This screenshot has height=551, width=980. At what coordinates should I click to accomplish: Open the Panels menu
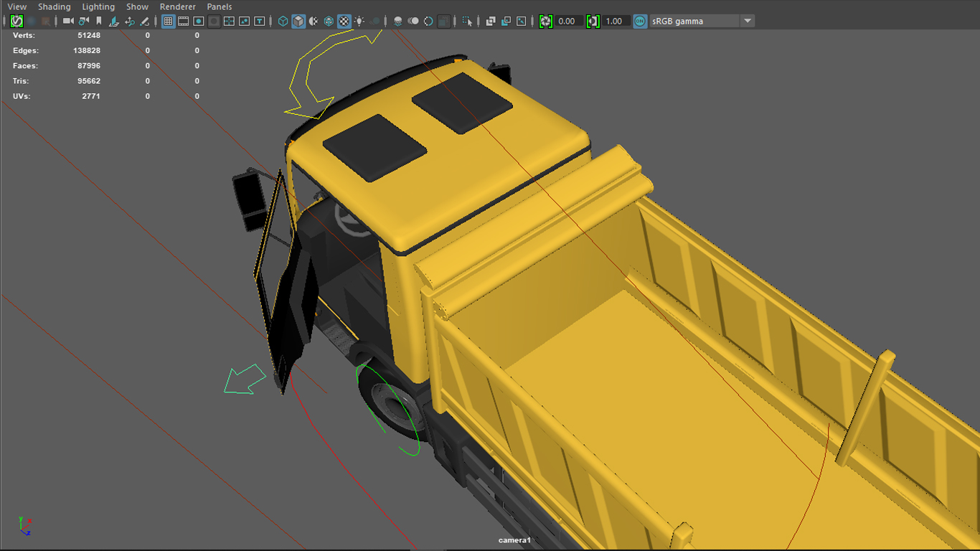pos(220,6)
